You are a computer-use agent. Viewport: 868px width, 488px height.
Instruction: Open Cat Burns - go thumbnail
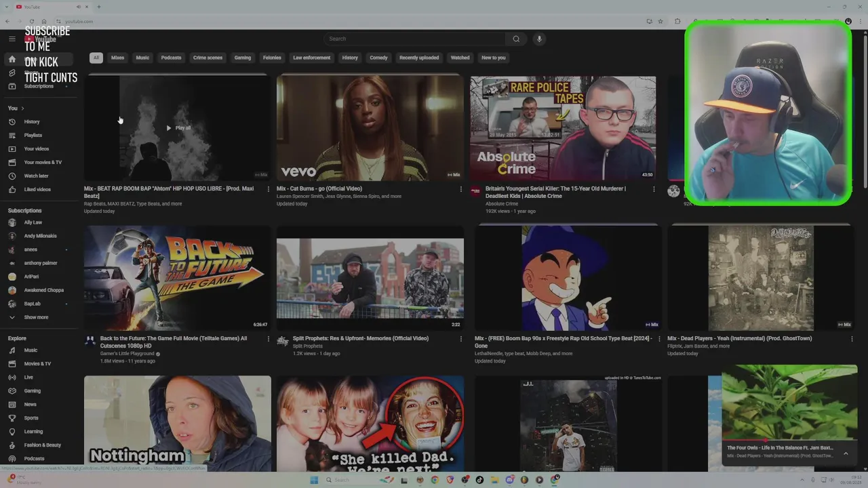(370, 128)
